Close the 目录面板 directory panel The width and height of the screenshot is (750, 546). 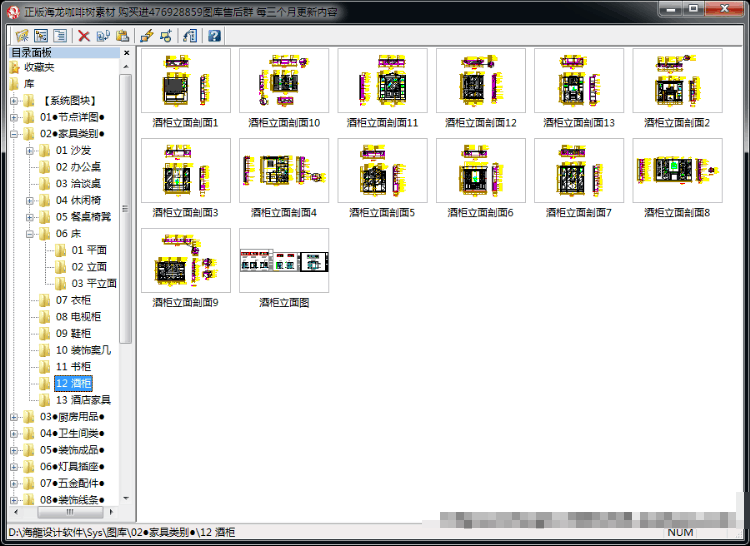pyautogui.click(x=126, y=53)
